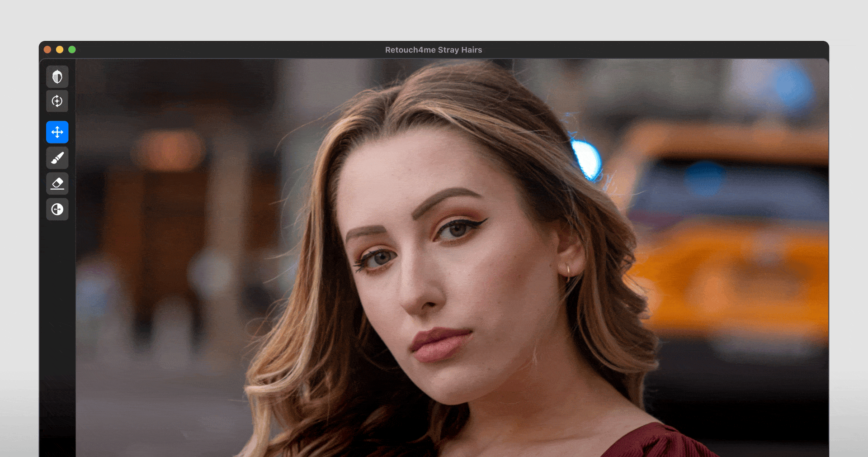Select the before/after face preview tool
868x457 pixels.
57,76
